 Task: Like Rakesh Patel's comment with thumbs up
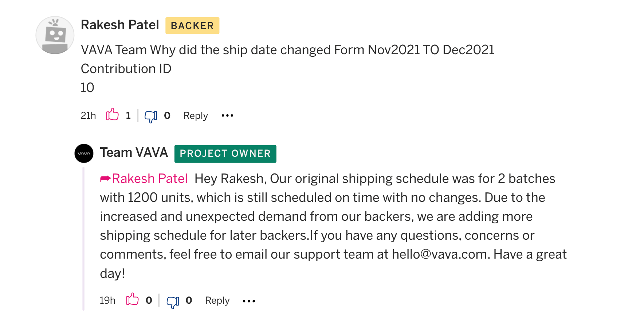click(x=112, y=115)
